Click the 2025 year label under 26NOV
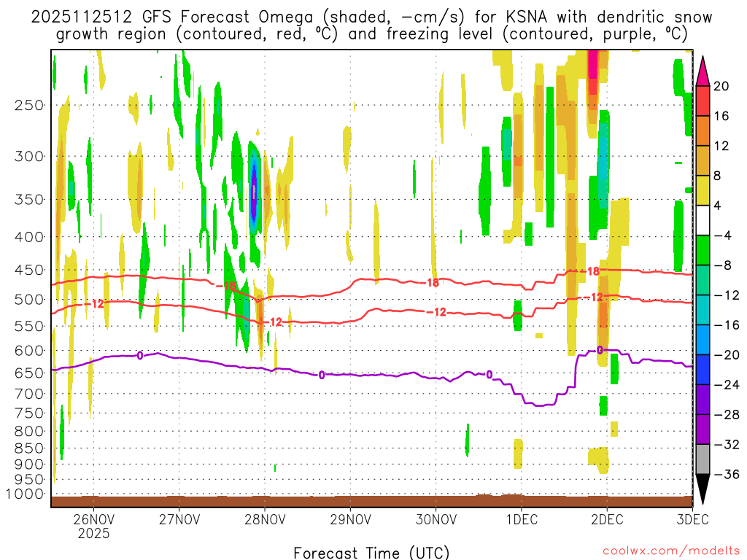747x560 pixels. (x=93, y=533)
